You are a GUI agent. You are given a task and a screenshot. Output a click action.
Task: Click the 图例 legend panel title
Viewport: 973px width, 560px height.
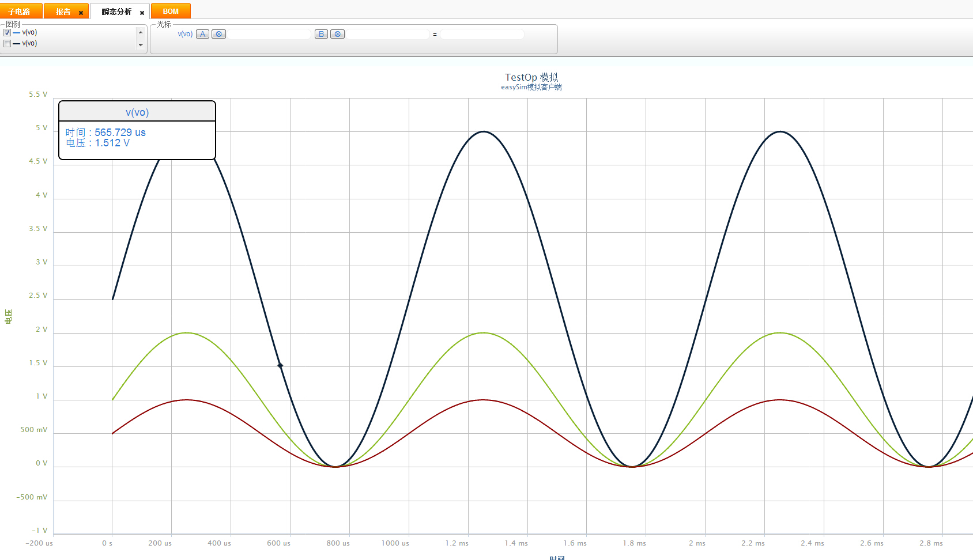click(x=13, y=24)
